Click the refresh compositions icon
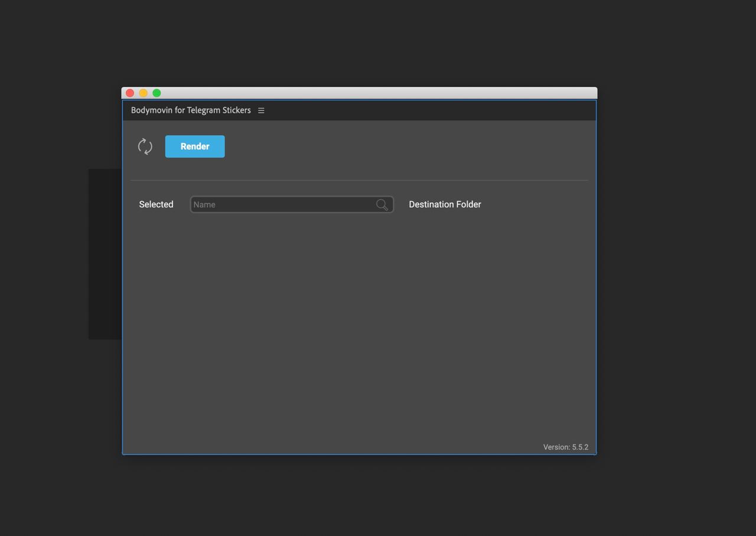 click(145, 146)
